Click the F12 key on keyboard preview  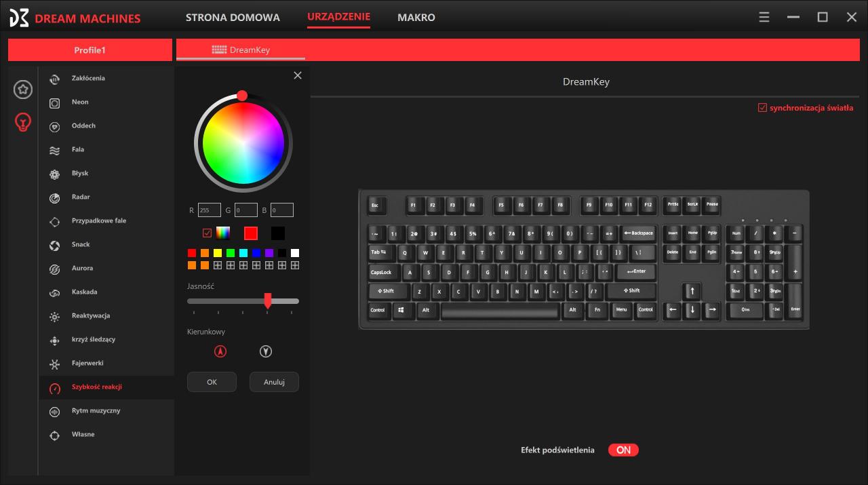coord(648,205)
